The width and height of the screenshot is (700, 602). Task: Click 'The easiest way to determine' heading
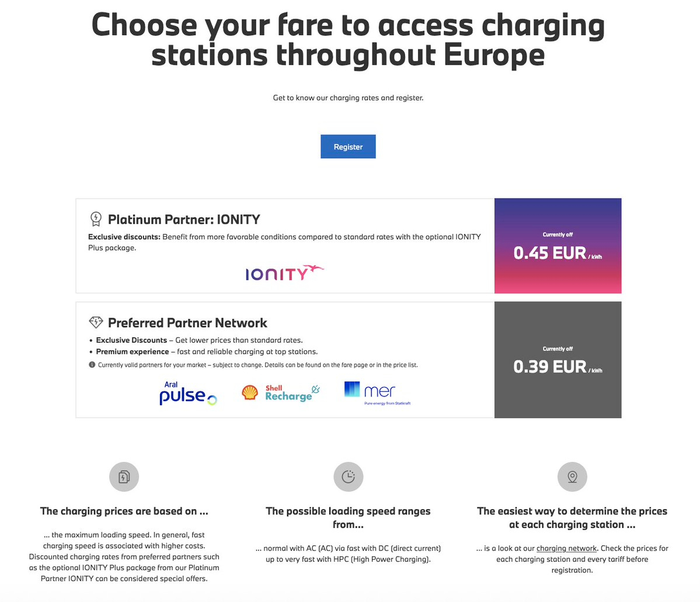(x=572, y=517)
